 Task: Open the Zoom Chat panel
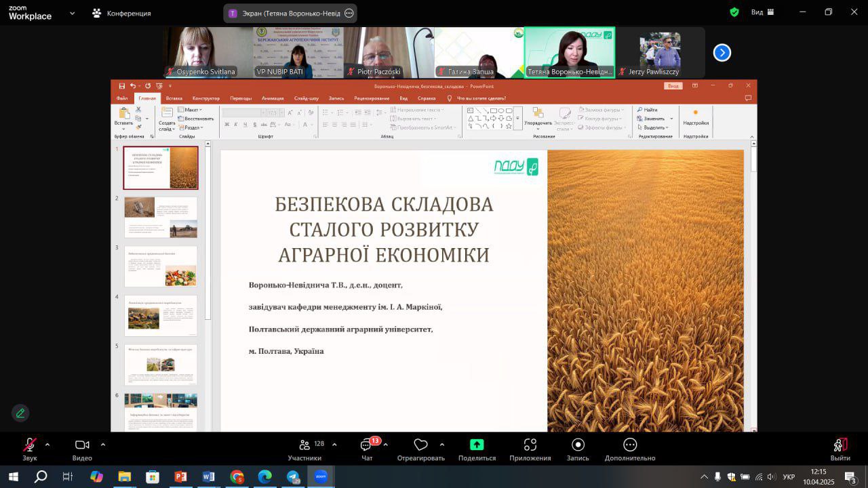coord(367,445)
